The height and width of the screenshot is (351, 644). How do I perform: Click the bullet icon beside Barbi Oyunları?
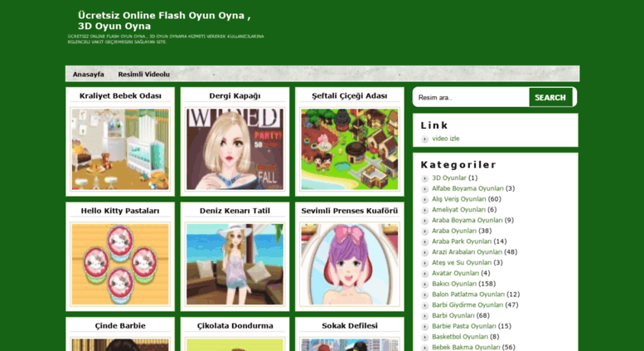click(x=424, y=316)
